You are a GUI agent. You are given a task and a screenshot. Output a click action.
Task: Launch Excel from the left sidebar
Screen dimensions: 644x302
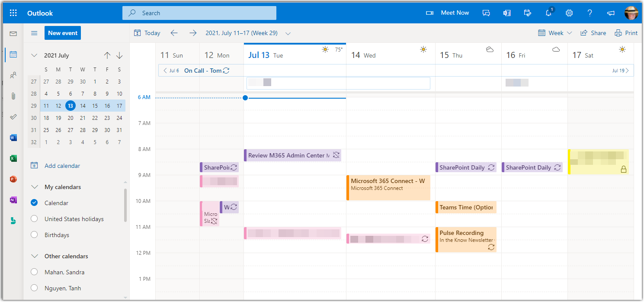pyautogui.click(x=13, y=158)
